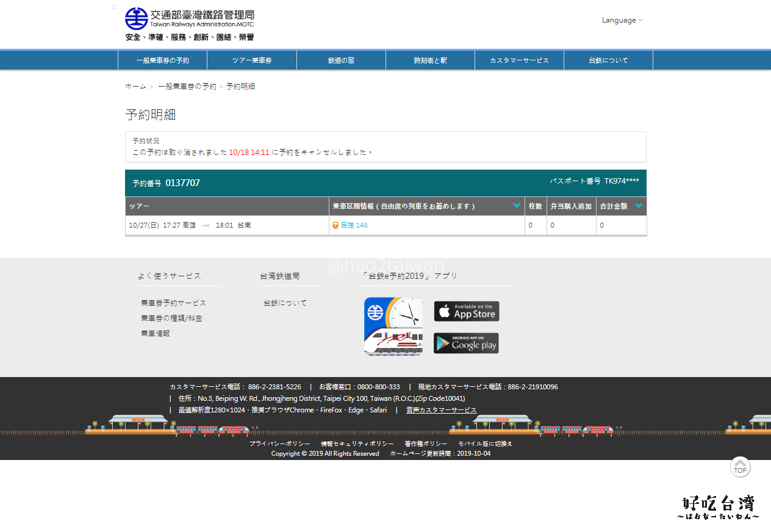Click the Google Play download badge
The width and height of the screenshot is (771, 532).
pyautogui.click(x=466, y=343)
